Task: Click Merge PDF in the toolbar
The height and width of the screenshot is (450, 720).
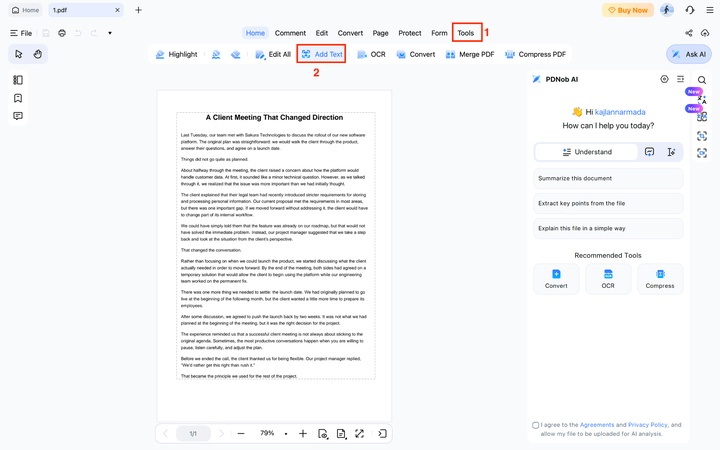Action: 470,54
